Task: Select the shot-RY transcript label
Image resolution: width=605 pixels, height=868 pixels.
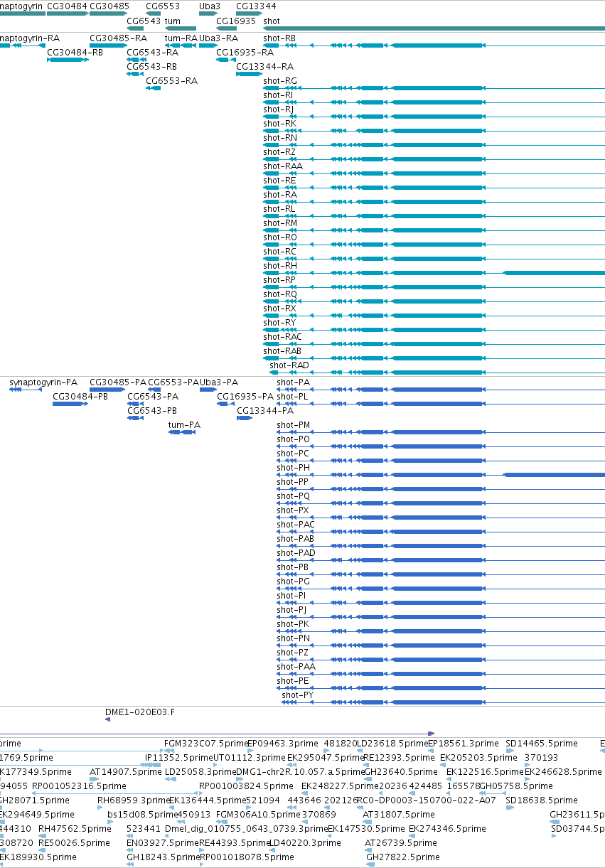Action: (x=279, y=322)
